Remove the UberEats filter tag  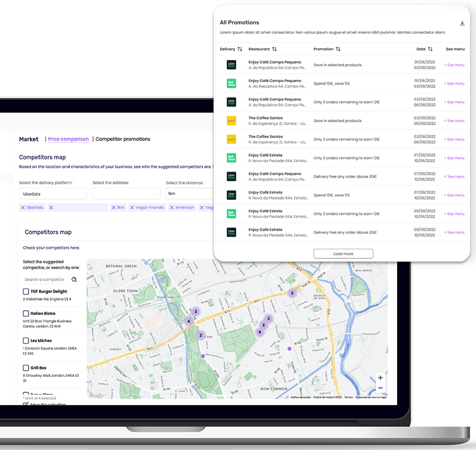[23, 208]
